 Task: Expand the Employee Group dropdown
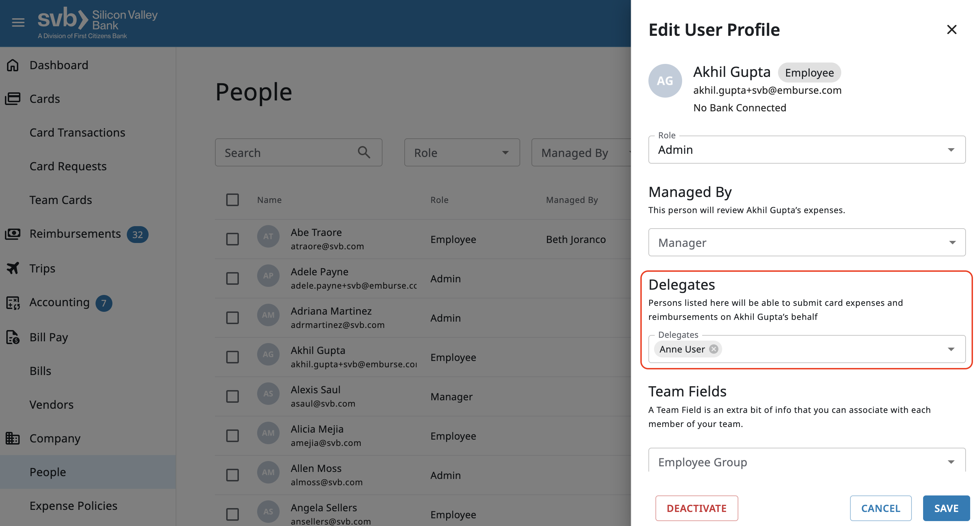point(806,462)
